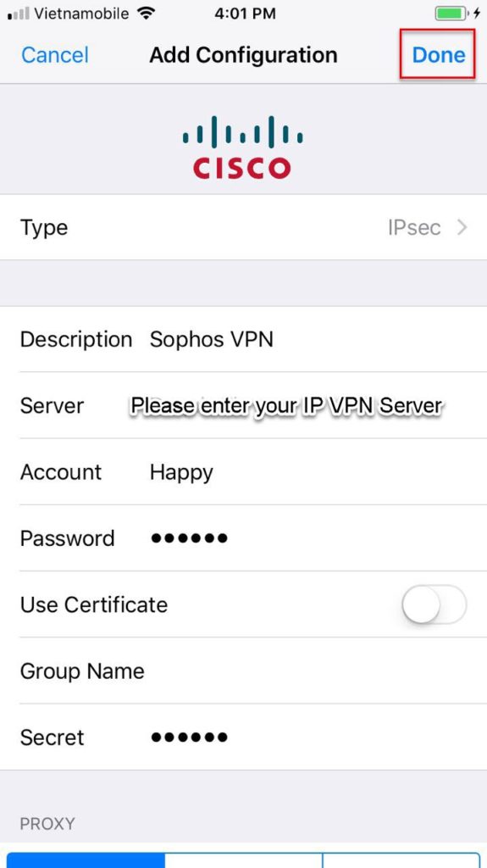Viewport: 487px width, 868px height.
Task: Tap the 4:01 PM clock in status bar
Action: 245,14
